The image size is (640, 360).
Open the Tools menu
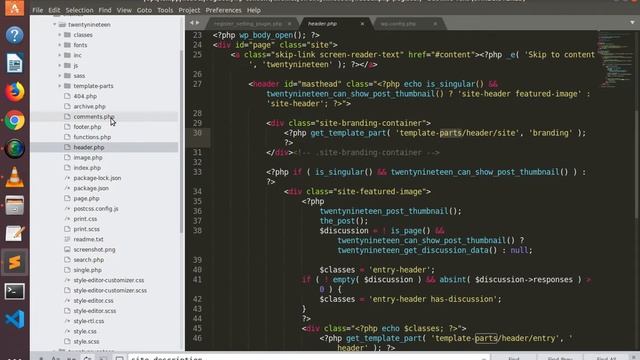click(165, 10)
